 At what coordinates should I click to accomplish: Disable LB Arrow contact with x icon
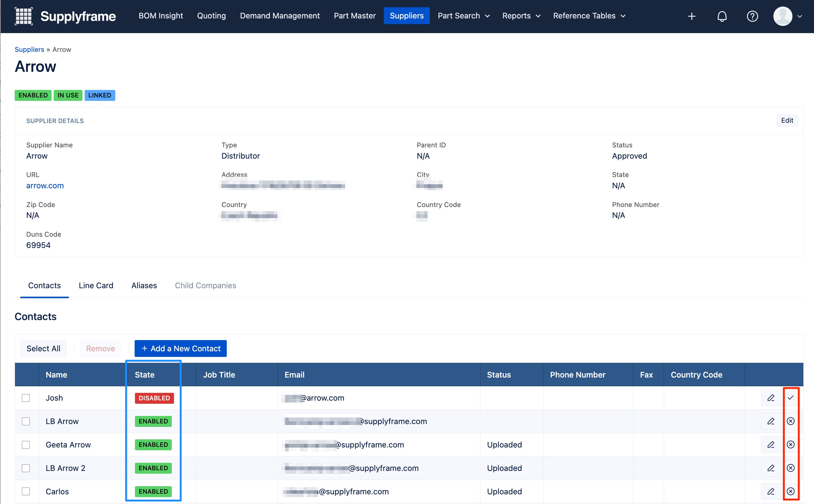[x=791, y=421]
